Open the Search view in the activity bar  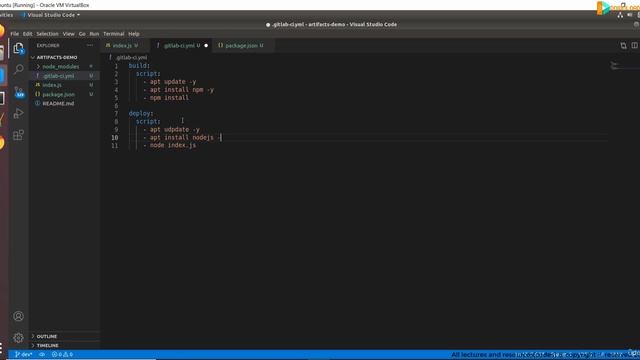(x=18, y=69)
